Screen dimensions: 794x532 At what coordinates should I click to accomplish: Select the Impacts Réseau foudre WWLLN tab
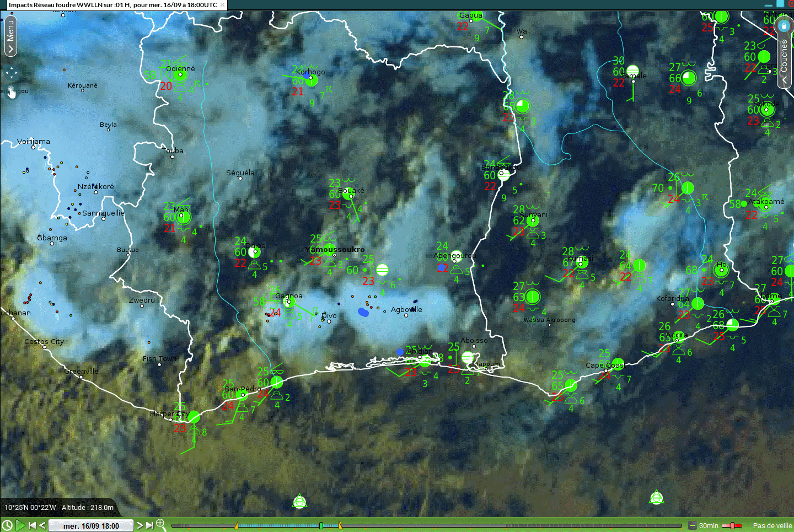point(112,4)
